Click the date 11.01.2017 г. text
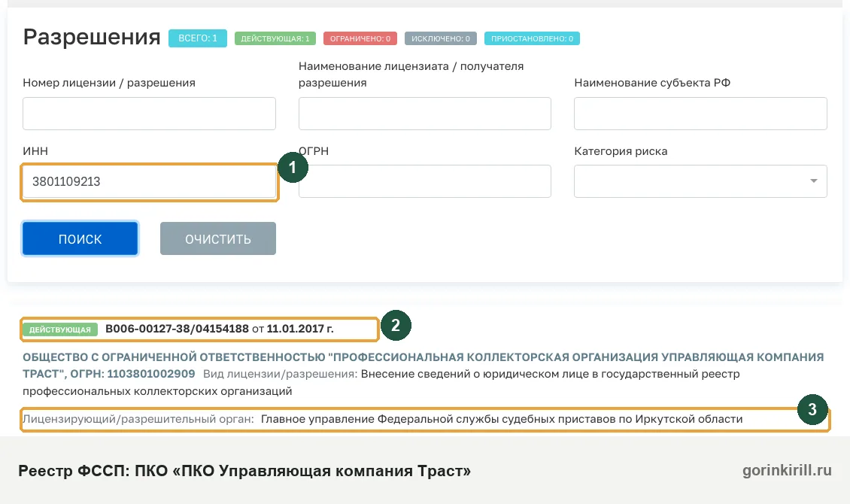 coord(300,329)
